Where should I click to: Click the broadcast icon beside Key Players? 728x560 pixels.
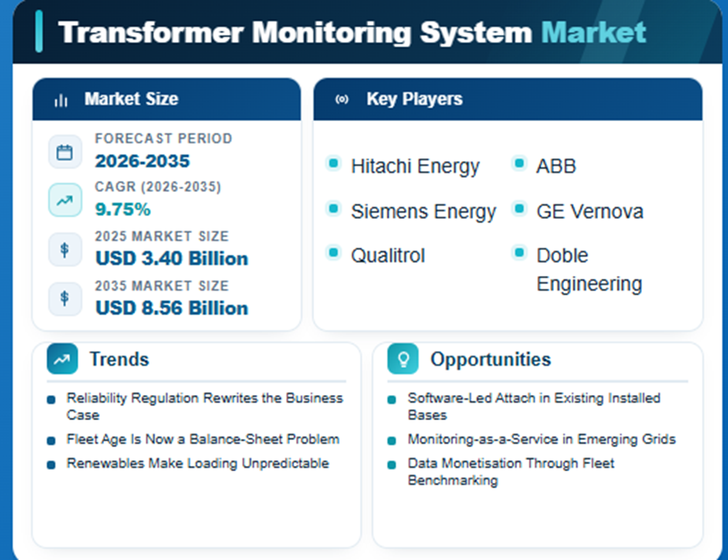click(342, 99)
